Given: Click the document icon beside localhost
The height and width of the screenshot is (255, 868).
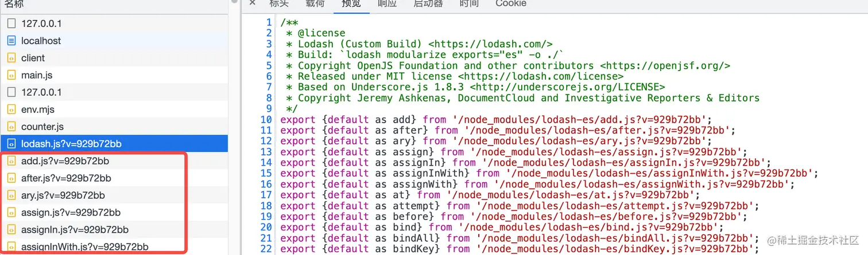Looking at the screenshot, I should 11,41.
